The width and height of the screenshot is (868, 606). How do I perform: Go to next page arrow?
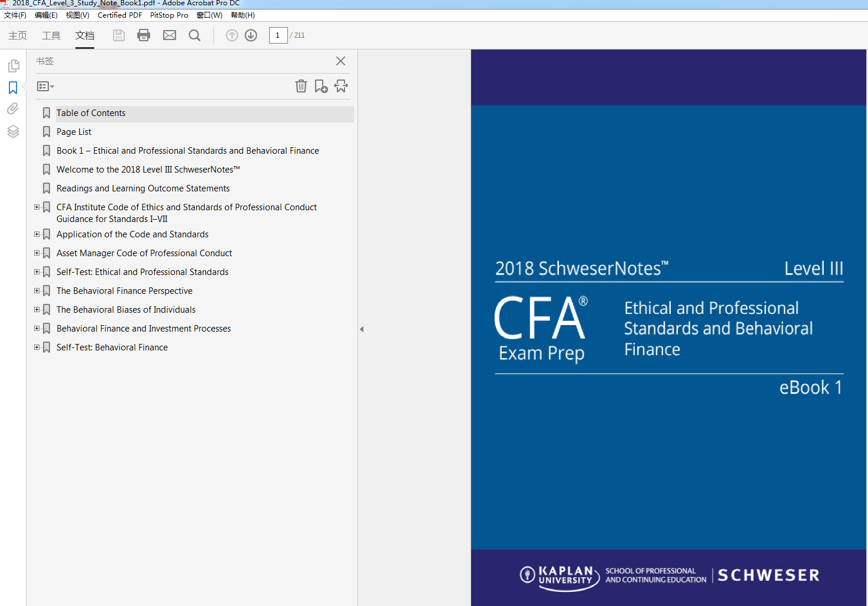[x=251, y=35]
